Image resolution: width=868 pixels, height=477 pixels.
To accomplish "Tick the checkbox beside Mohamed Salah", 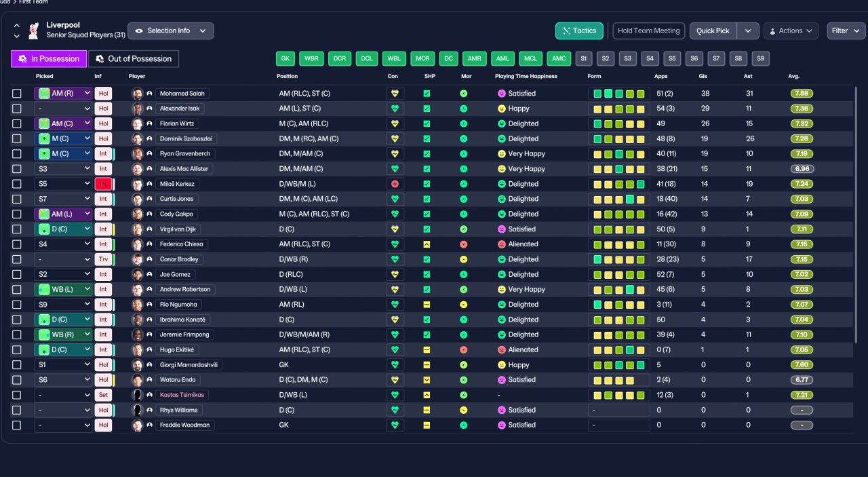I will coord(17,94).
